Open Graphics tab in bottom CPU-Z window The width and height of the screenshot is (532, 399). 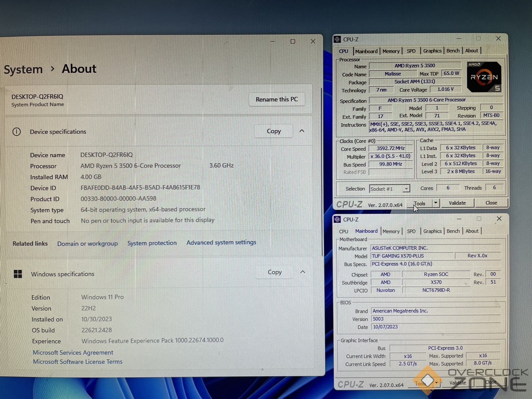(432, 231)
